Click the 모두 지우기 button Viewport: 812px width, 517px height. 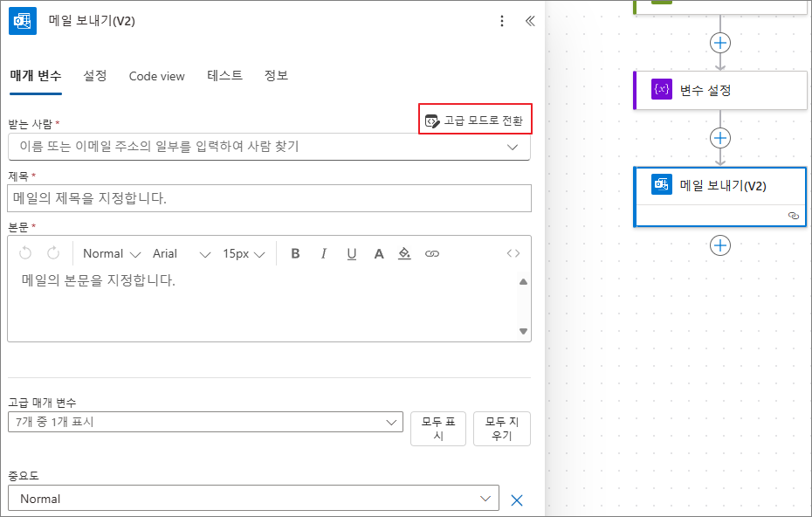502,429
